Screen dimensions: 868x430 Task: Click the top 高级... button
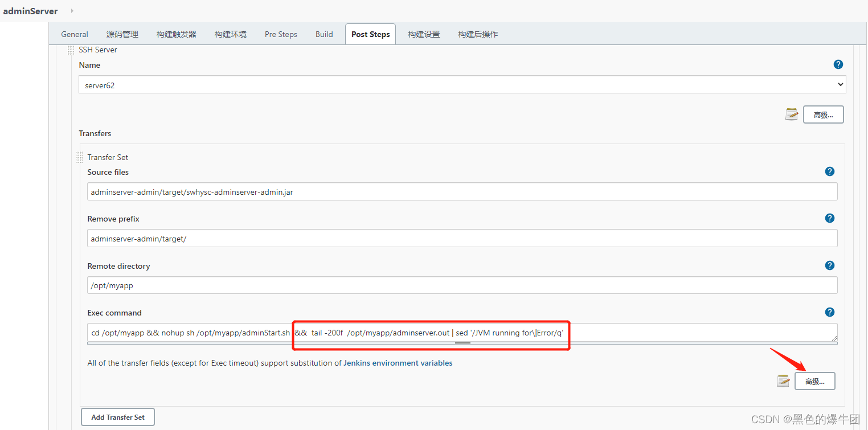[823, 114]
